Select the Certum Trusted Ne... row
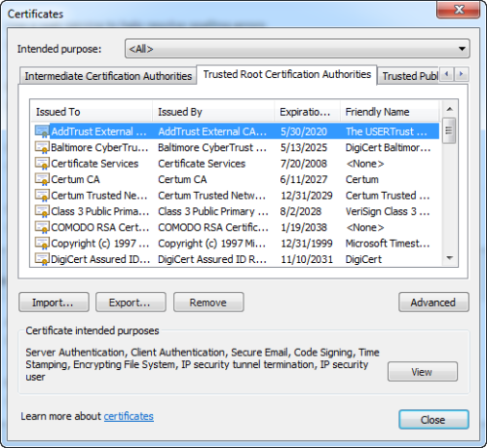Screen dimensions: 487x448 point(237,195)
